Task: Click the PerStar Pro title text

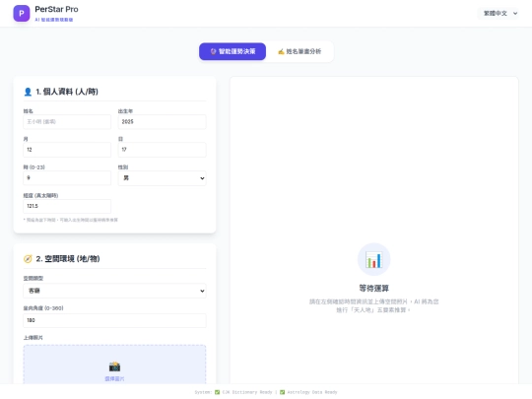Action: (x=57, y=10)
